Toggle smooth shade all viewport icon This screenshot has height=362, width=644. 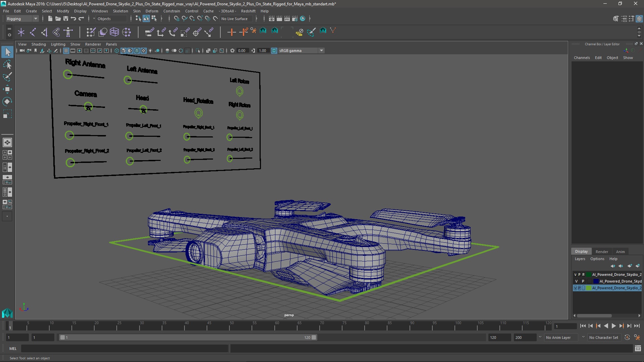point(123,51)
